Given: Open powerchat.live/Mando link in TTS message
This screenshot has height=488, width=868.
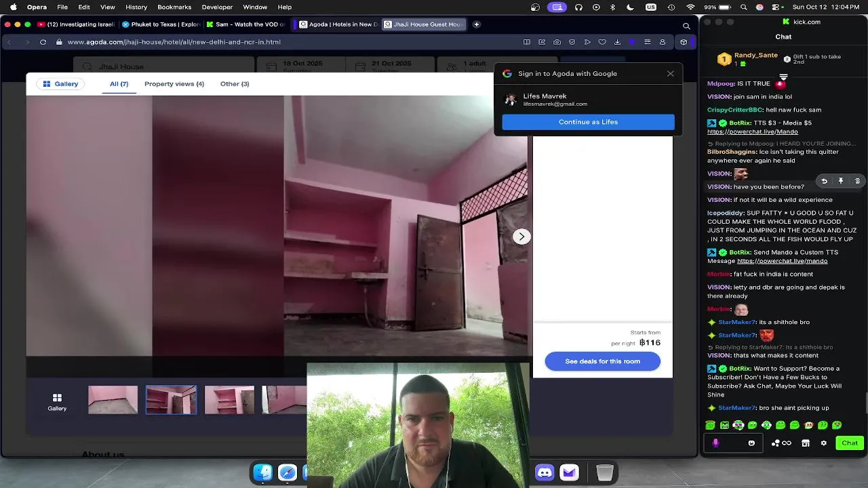Looking at the screenshot, I should 752,131.
